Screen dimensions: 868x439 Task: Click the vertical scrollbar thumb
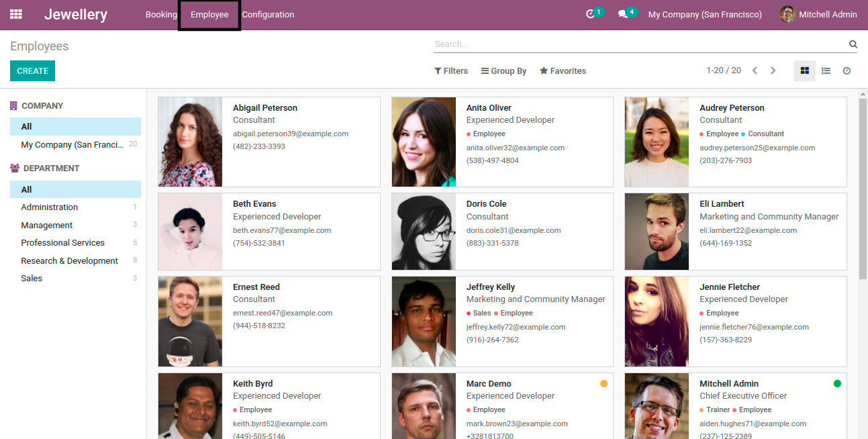click(863, 188)
